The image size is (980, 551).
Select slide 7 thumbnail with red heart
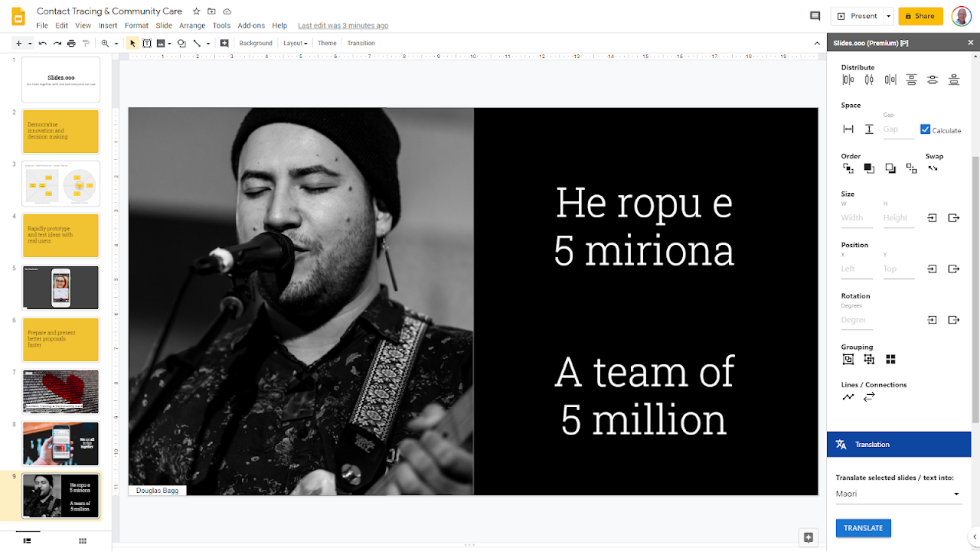pyautogui.click(x=60, y=392)
